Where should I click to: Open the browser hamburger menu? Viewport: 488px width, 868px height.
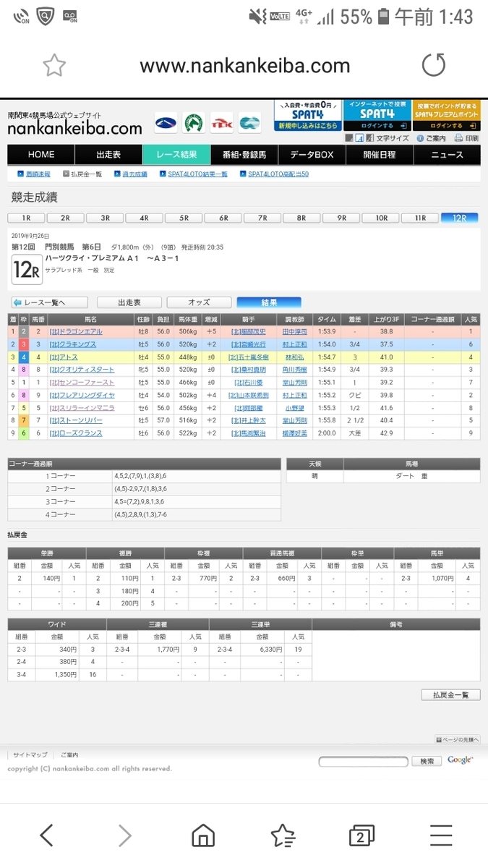coord(441,835)
